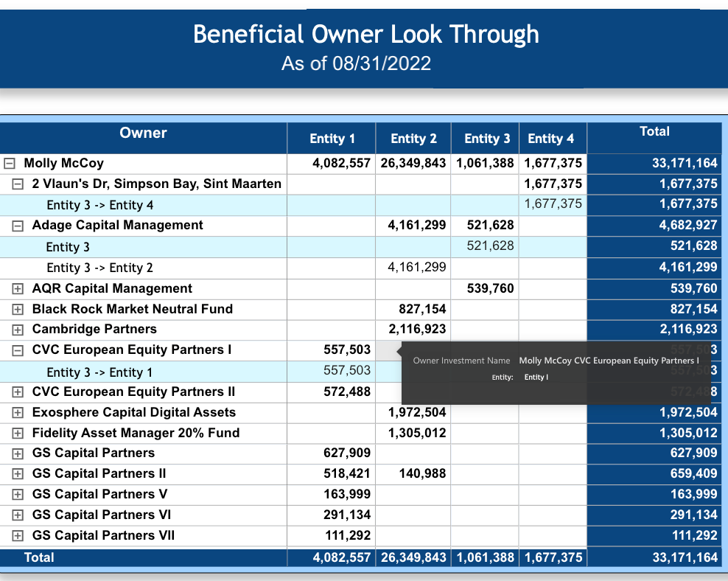Click Molly McCoy's Entity 3 value 1,061,388

coord(485,163)
